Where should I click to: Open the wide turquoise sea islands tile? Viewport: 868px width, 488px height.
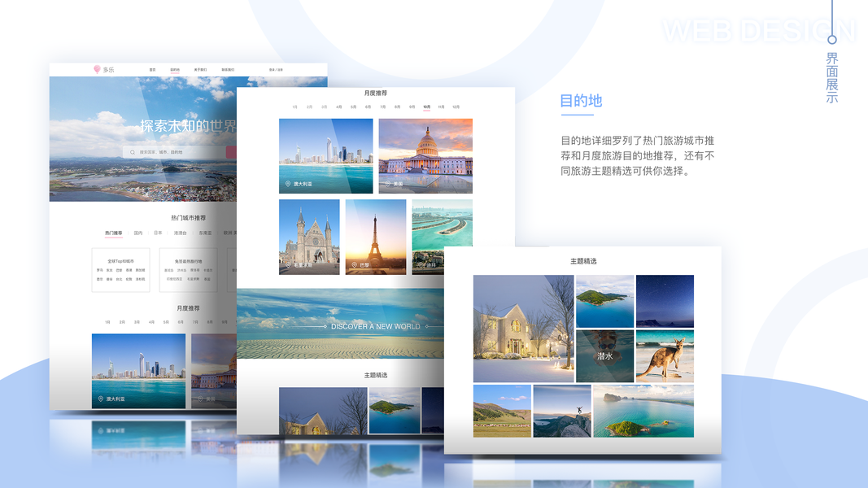tap(643, 411)
